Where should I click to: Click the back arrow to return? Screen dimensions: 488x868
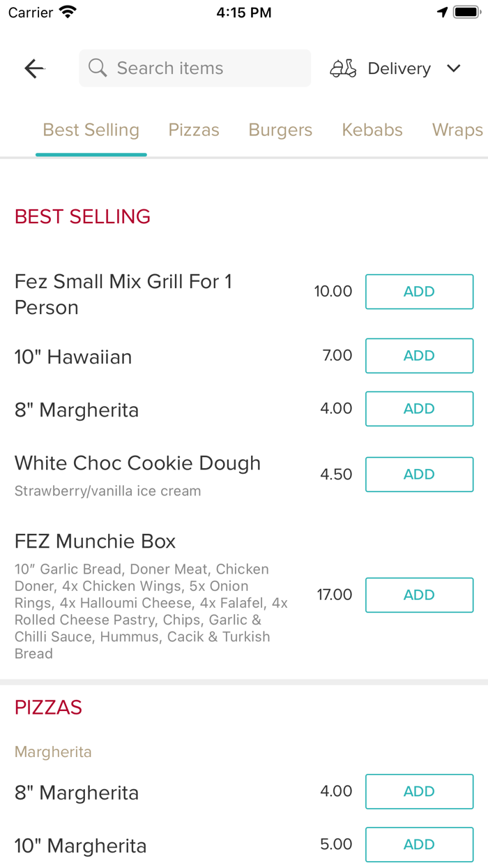pos(34,68)
